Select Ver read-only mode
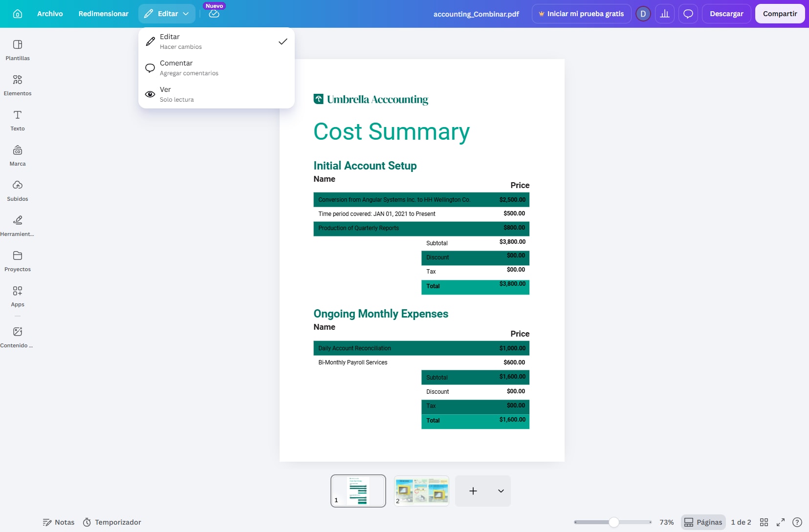The height and width of the screenshot is (532, 809). (217, 94)
